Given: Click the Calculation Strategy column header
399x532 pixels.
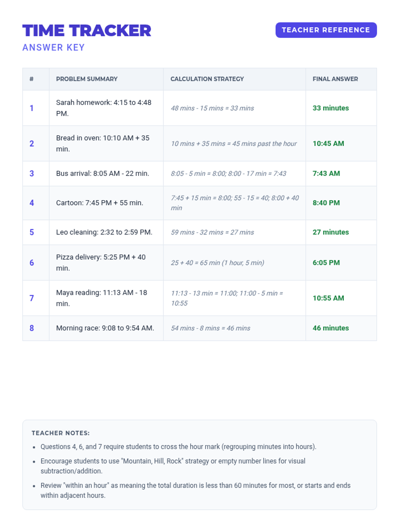Looking at the screenshot, I should tap(207, 79).
